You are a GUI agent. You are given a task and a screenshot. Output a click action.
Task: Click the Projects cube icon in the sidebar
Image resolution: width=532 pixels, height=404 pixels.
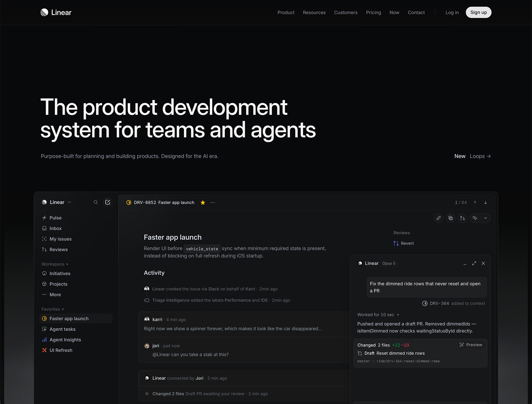coord(44,284)
